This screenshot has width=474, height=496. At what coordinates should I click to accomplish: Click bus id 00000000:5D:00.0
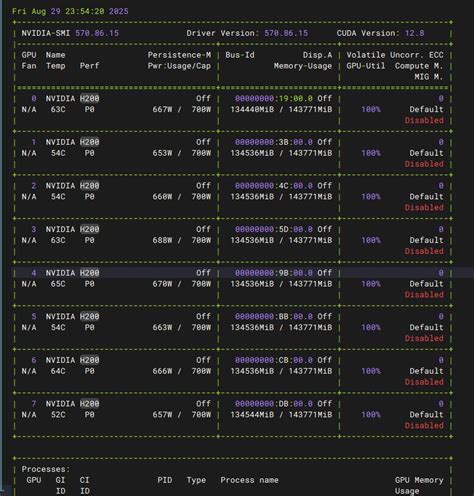point(274,230)
